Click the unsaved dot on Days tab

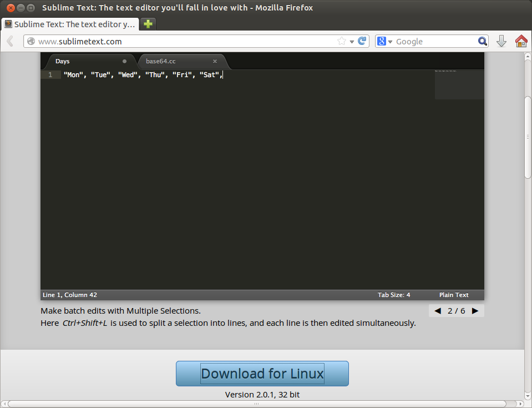(x=124, y=62)
